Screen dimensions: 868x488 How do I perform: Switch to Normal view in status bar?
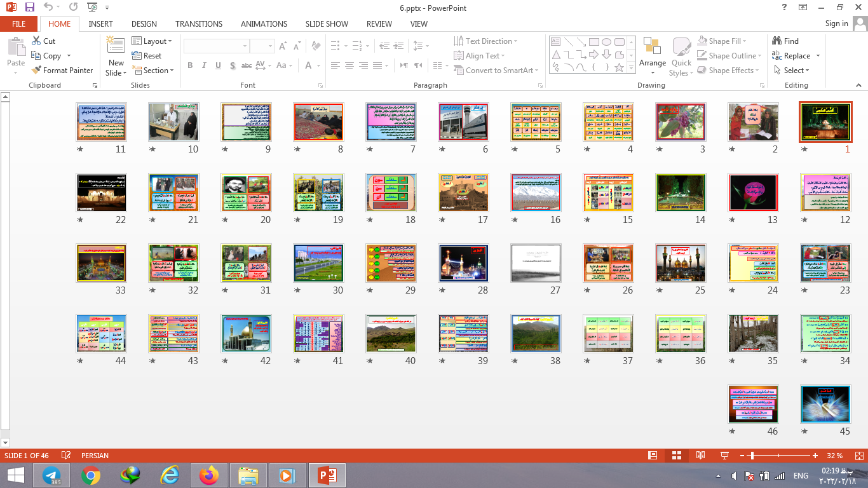(x=653, y=456)
